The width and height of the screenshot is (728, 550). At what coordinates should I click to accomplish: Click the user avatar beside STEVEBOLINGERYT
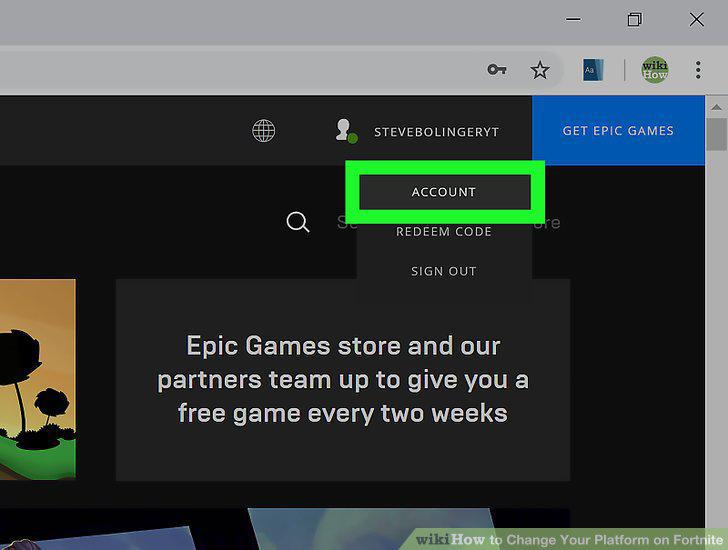click(x=346, y=131)
